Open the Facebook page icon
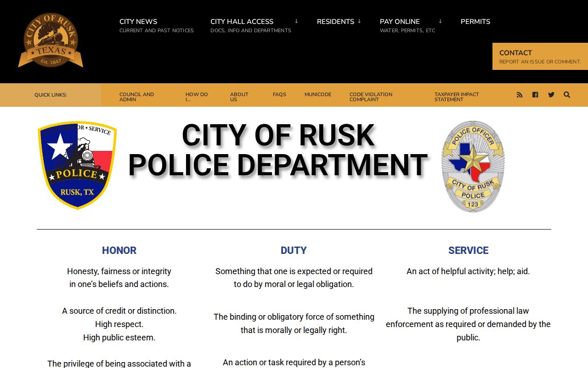The image size is (588, 368). click(535, 95)
